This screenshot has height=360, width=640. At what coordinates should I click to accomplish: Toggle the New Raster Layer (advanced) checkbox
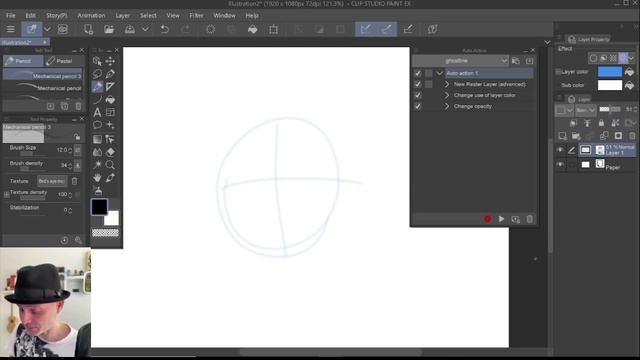coord(418,84)
